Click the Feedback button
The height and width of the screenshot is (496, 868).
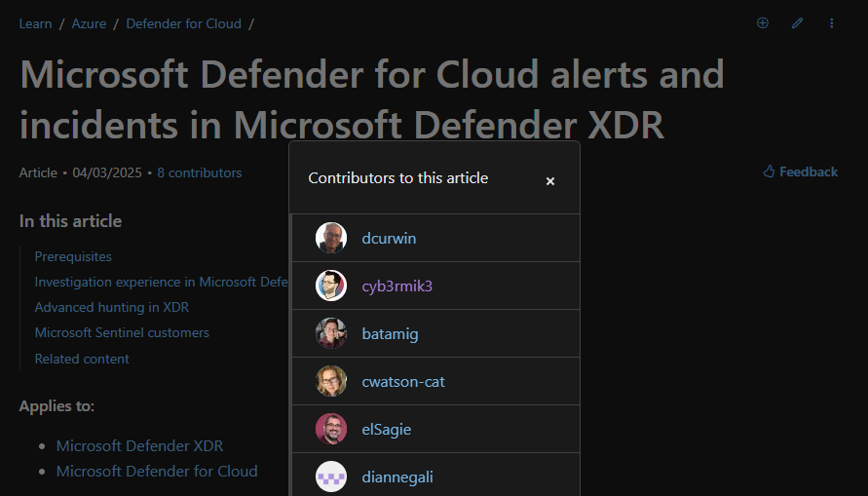[x=801, y=172]
